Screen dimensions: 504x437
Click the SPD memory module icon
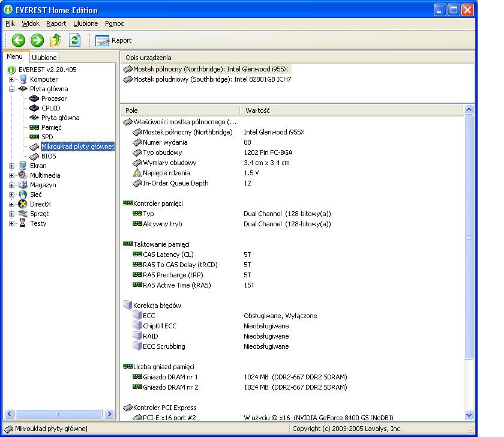[34, 137]
